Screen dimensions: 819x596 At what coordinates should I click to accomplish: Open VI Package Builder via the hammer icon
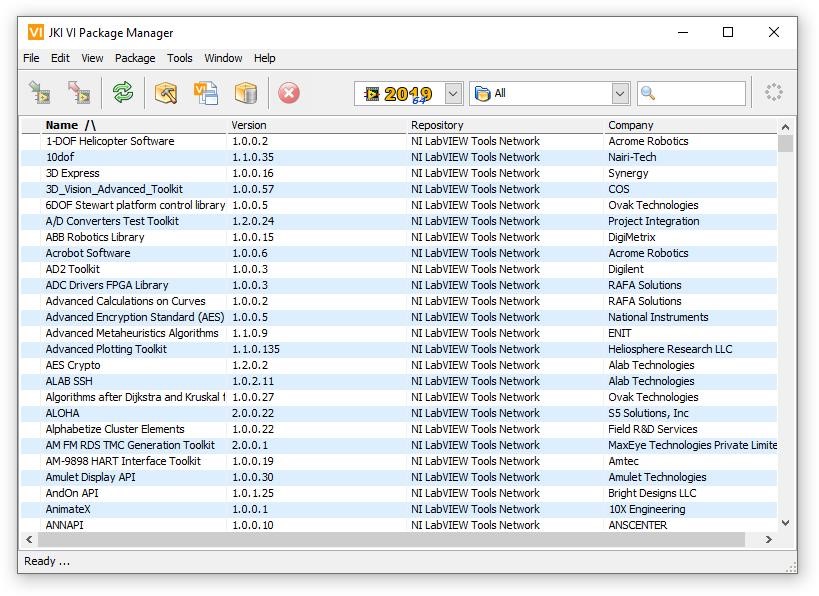pos(166,93)
